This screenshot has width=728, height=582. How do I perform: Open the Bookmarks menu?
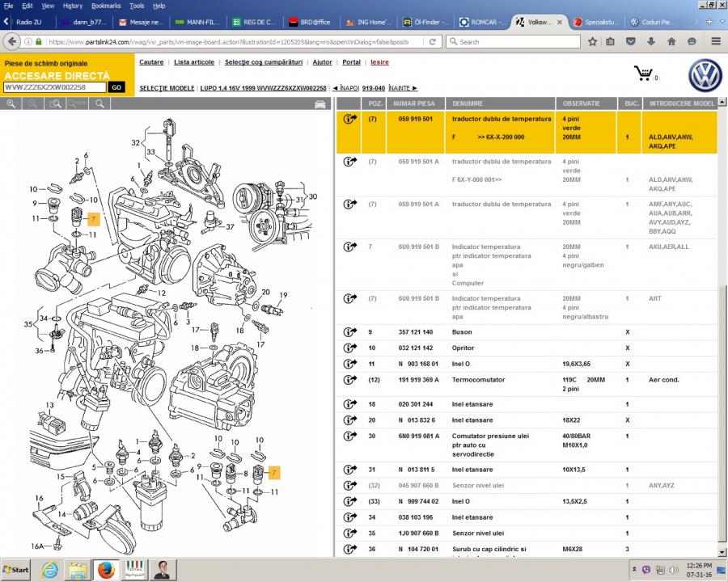(106, 6)
